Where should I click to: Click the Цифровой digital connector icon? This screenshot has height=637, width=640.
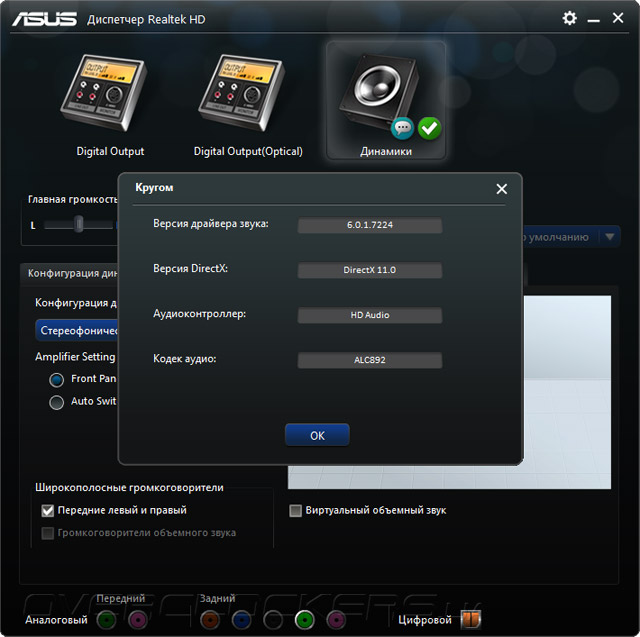(x=471, y=619)
